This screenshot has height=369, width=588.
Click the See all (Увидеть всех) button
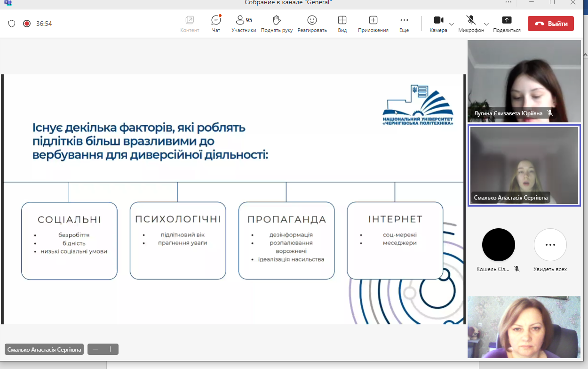click(550, 245)
